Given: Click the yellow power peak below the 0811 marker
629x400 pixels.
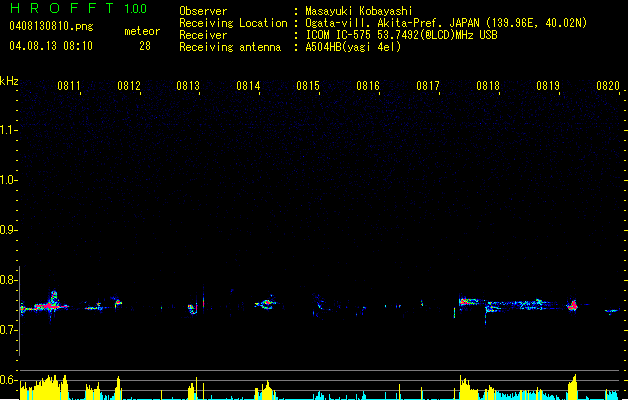Looking at the screenshot, I should click(x=44, y=388).
